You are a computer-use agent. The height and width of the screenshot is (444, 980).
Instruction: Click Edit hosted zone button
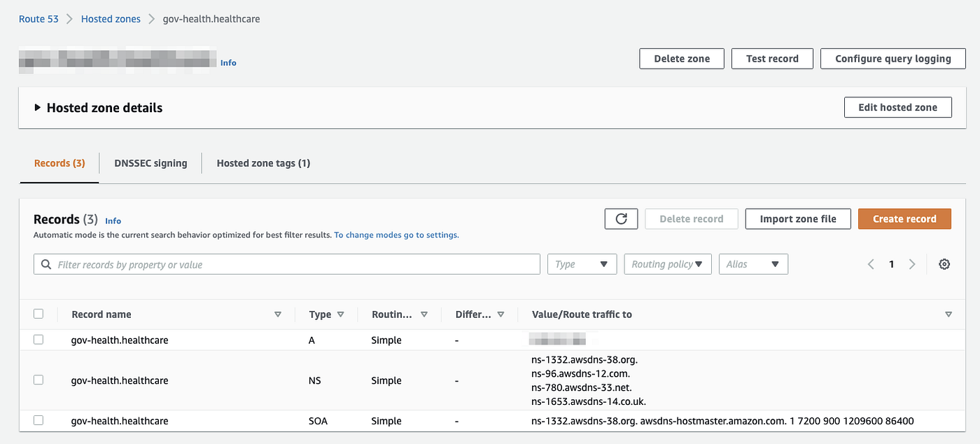click(x=898, y=107)
